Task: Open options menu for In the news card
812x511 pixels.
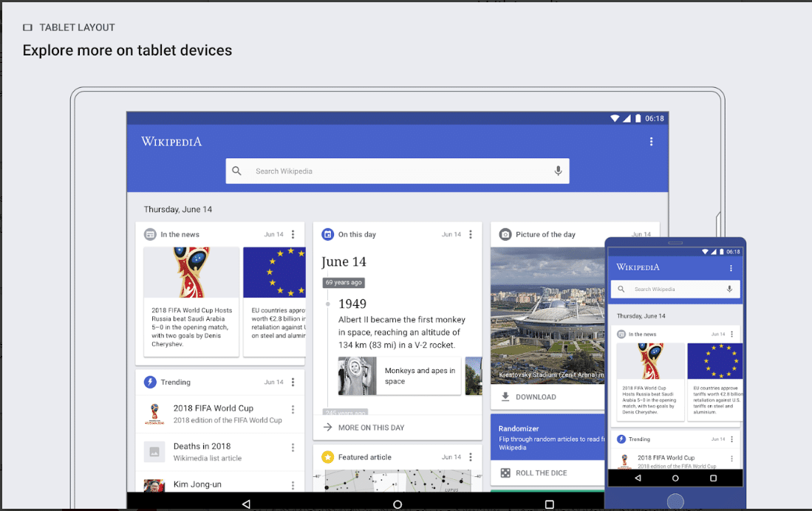Action: [293, 234]
